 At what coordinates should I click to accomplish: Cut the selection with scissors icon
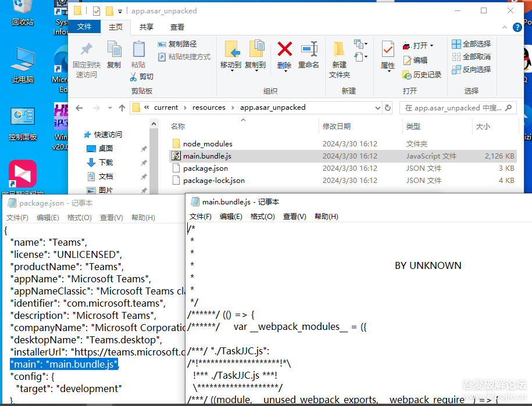(141, 77)
